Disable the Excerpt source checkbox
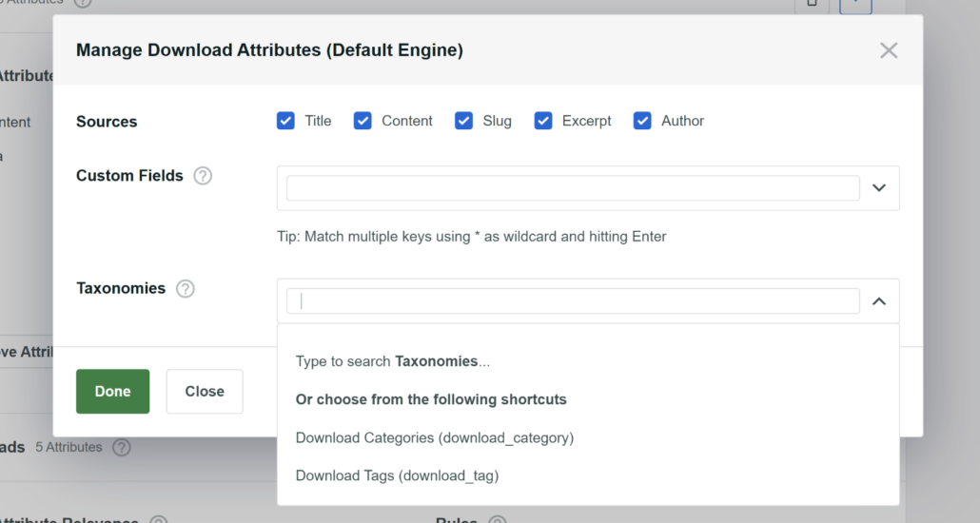This screenshot has width=980, height=523. [x=543, y=121]
